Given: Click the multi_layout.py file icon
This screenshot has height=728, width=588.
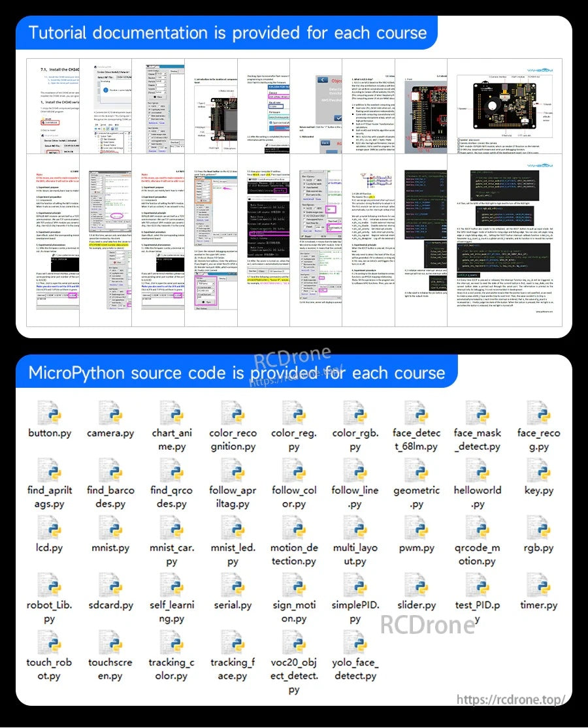Looking at the screenshot, I should 355,528.
